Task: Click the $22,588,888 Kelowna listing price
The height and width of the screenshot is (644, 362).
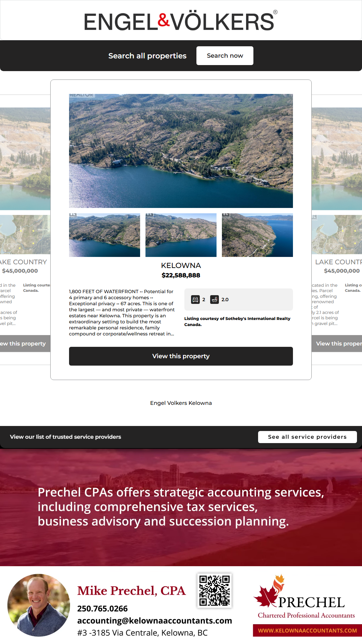Action: (x=181, y=275)
